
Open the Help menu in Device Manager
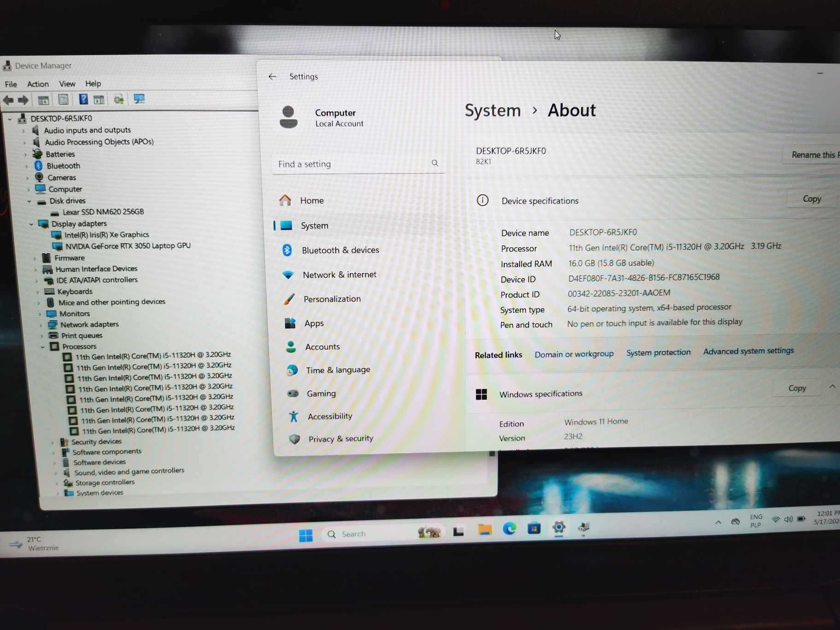(x=93, y=83)
